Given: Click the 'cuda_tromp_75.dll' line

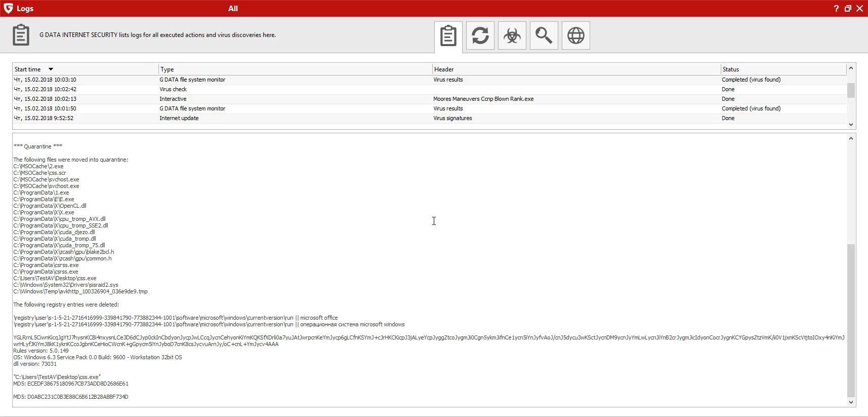Looking at the screenshot, I should pos(59,245).
